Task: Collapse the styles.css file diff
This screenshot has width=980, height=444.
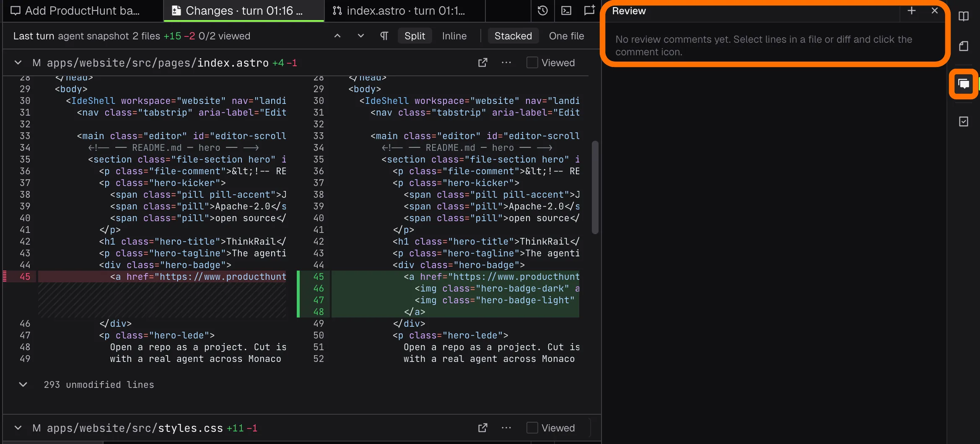Action: pos(18,428)
